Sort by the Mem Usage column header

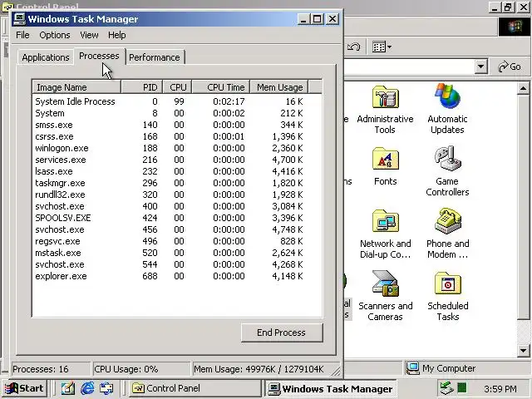(x=279, y=87)
